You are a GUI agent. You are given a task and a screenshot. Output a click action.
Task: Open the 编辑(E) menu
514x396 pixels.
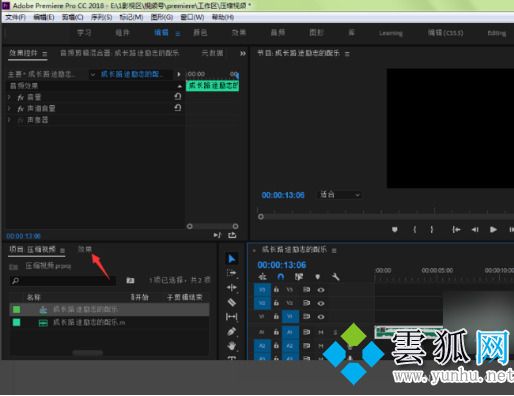click(x=44, y=17)
